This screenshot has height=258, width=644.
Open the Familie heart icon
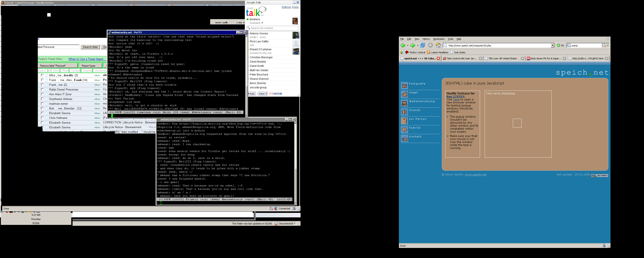coord(404,129)
